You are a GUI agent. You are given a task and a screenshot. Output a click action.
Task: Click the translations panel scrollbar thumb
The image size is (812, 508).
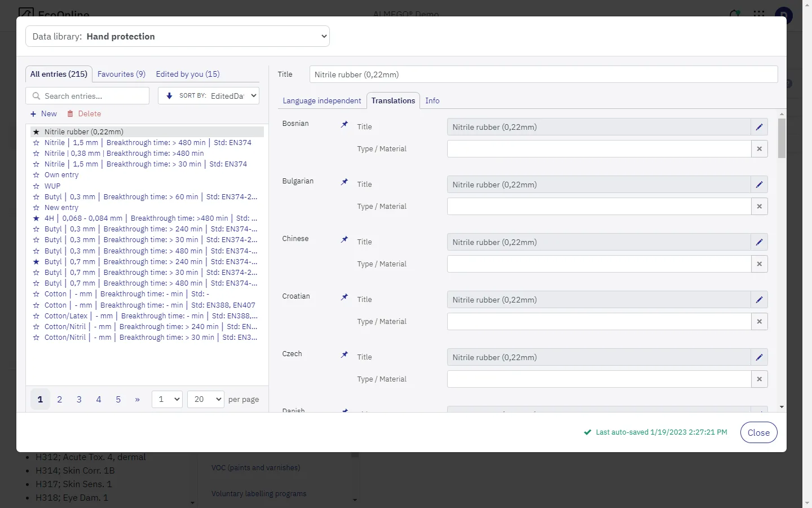click(x=782, y=138)
